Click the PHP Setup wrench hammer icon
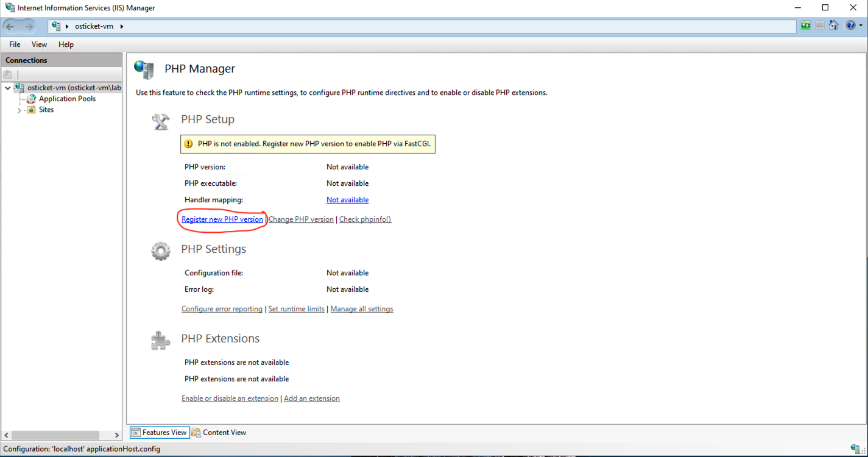This screenshot has width=868, height=457. (x=160, y=121)
